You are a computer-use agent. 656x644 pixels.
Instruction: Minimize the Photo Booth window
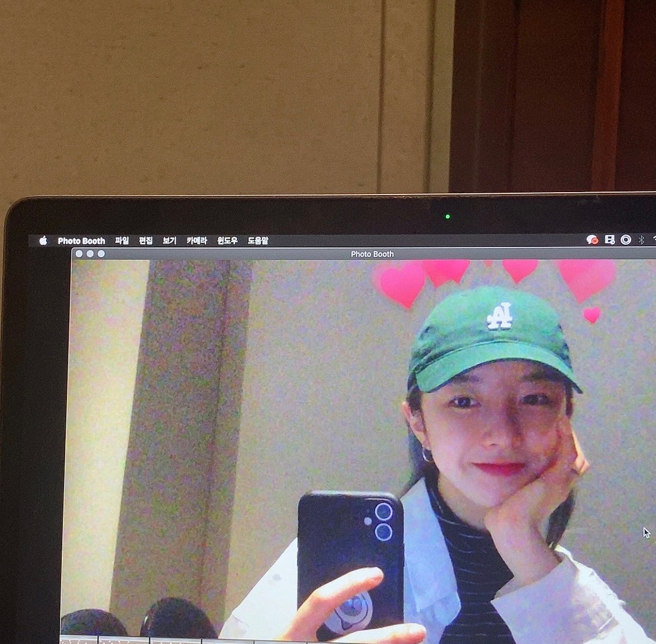90,254
